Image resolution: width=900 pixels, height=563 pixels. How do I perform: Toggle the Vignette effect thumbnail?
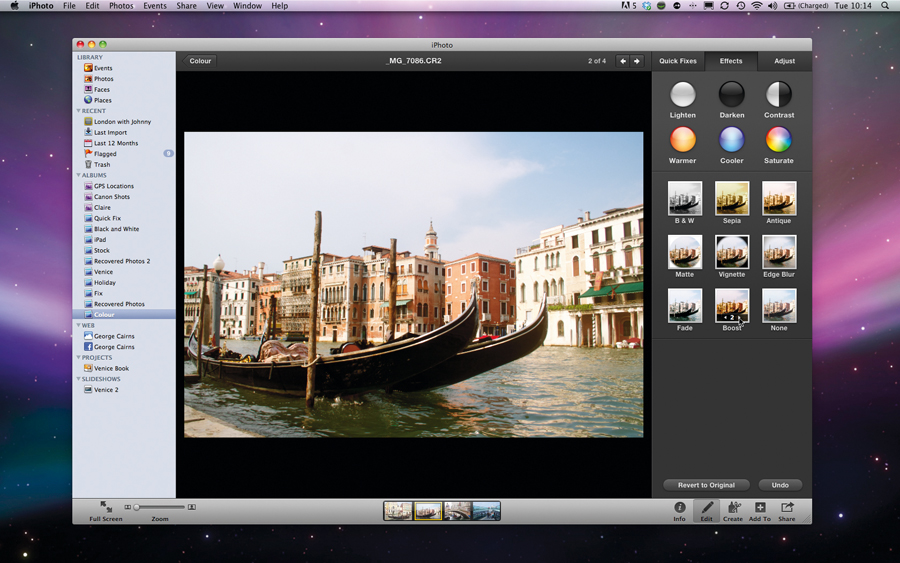coord(732,252)
